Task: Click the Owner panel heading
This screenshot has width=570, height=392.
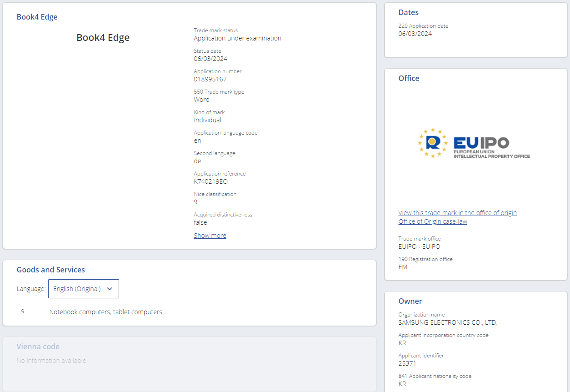Action: tap(410, 301)
